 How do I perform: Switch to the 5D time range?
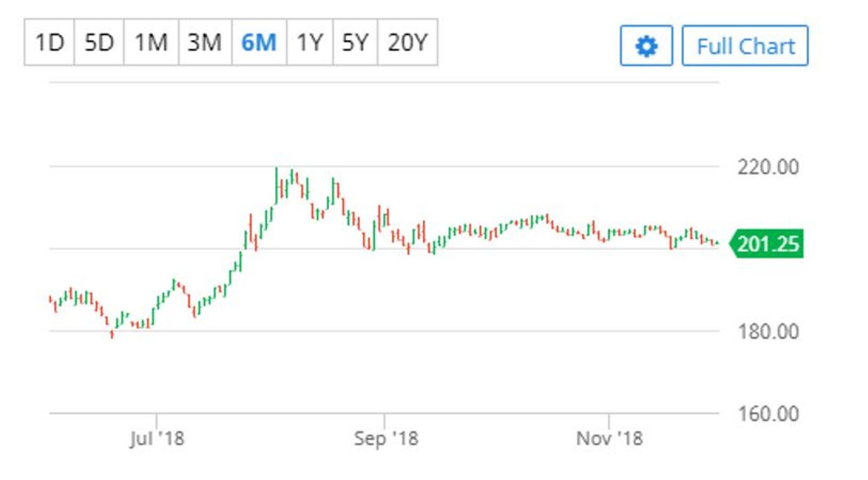pyautogui.click(x=99, y=42)
